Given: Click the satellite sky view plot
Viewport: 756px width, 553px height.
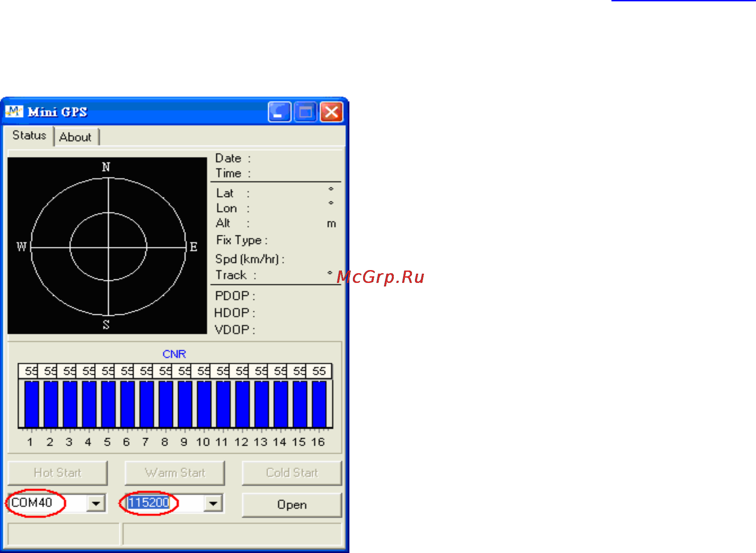Looking at the screenshot, I should [107, 245].
